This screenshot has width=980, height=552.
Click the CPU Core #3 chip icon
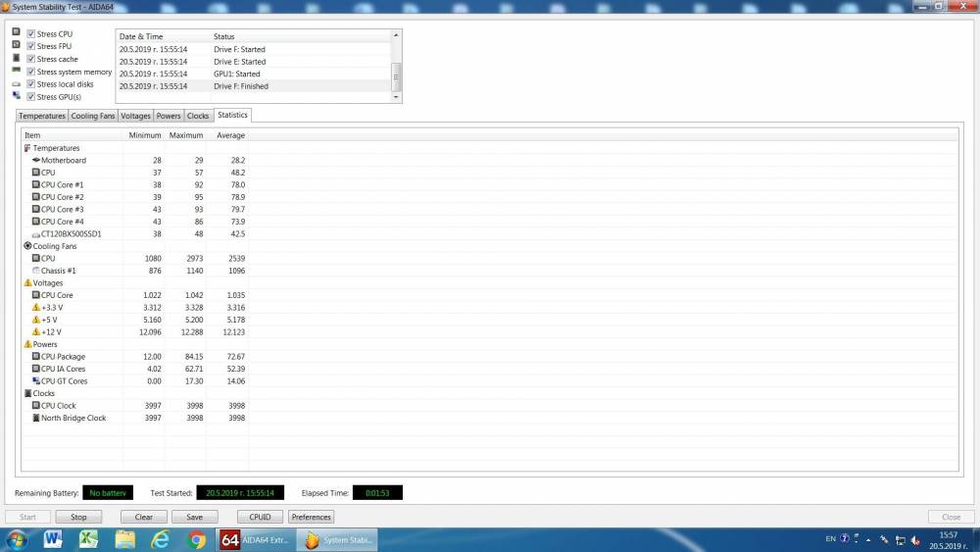pos(35,209)
